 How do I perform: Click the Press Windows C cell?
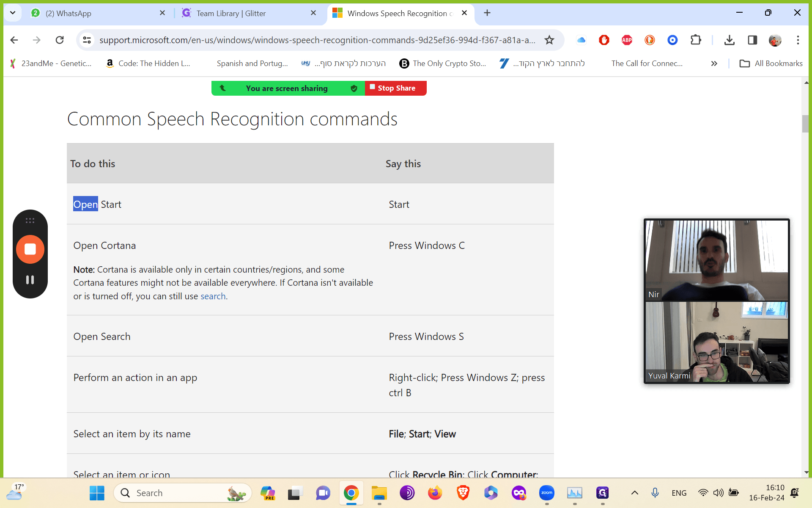coord(427,246)
